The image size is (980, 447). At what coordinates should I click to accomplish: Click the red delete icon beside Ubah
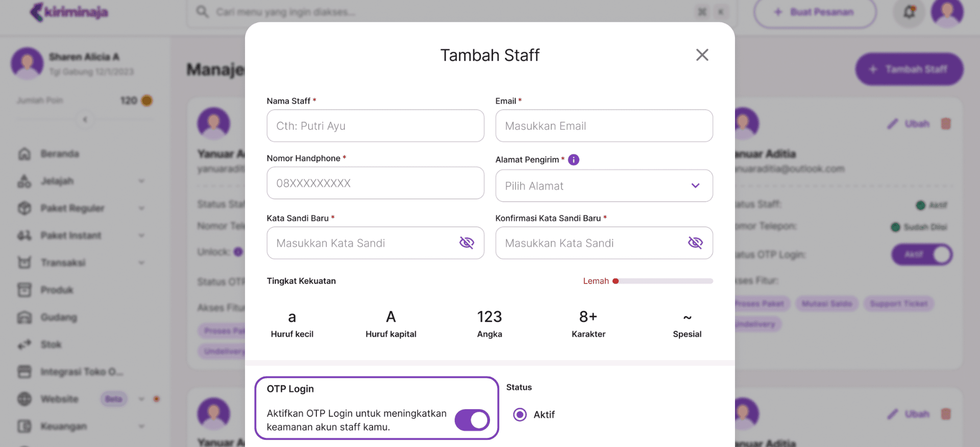[x=946, y=124]
